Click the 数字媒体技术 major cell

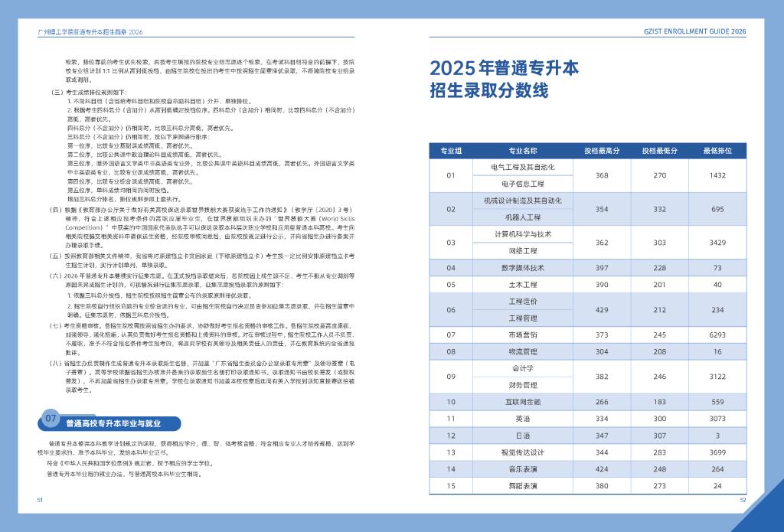coord(522,268)
